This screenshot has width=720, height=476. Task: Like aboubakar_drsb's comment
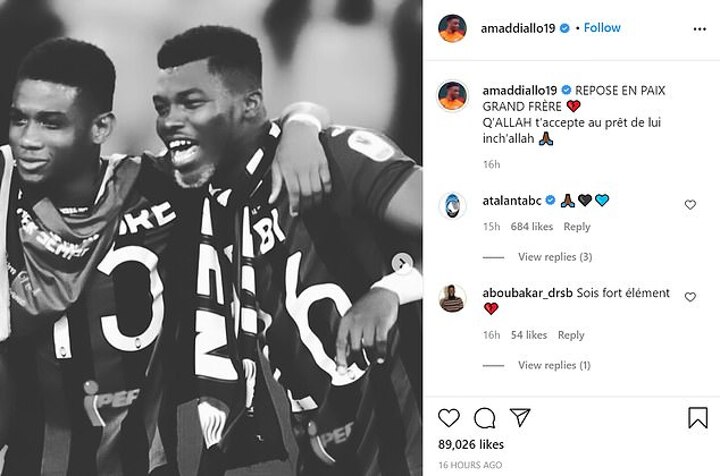coord(690,297)
